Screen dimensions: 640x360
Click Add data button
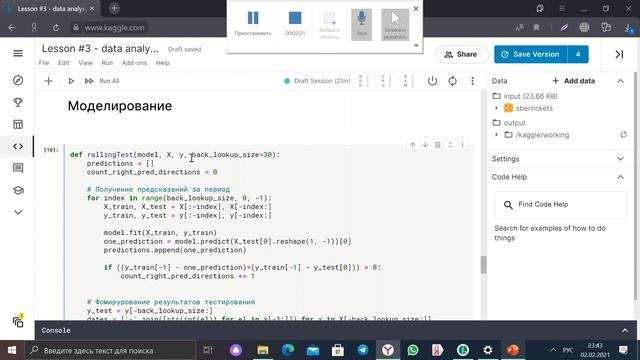coord(573,81)
